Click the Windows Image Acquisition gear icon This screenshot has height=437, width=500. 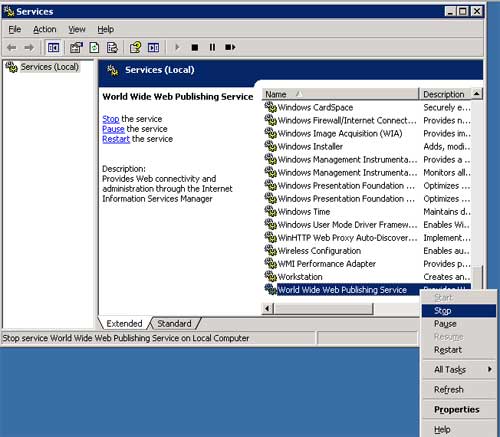(271, 133)
